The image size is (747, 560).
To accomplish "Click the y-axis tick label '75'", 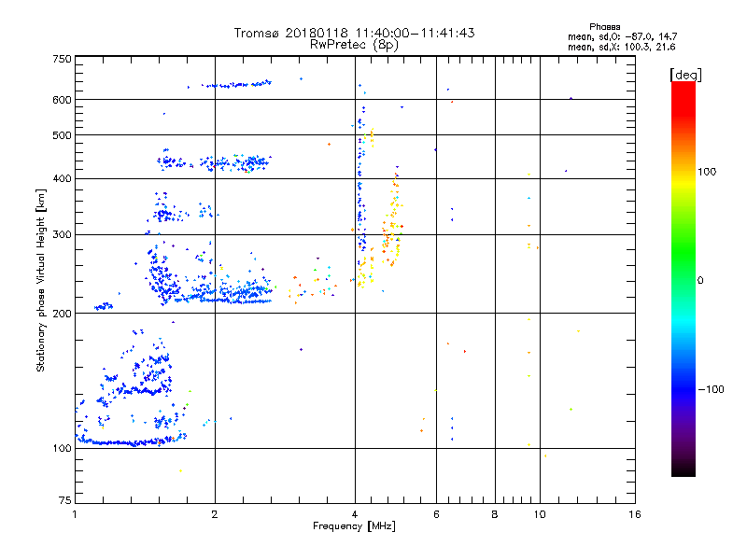I will pos(65,500).
